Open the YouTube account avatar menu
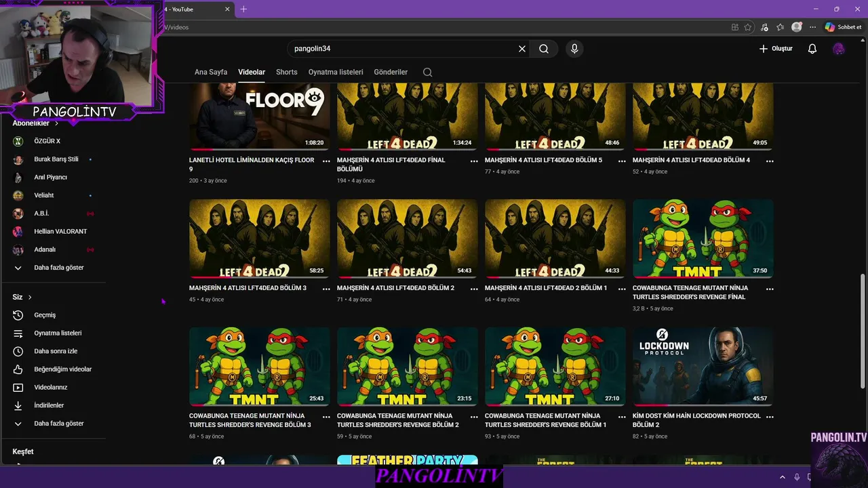The width and height of the screenshot is (868, 488). click(x=839, y=49)
